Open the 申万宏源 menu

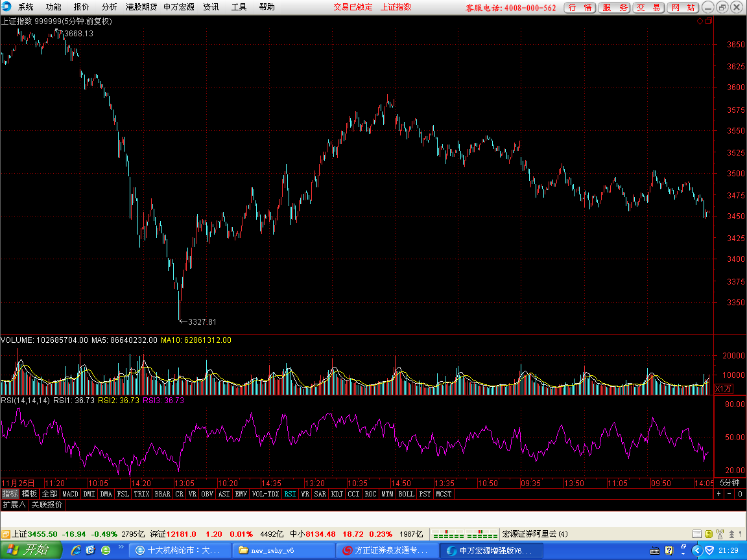pos(179,7)
